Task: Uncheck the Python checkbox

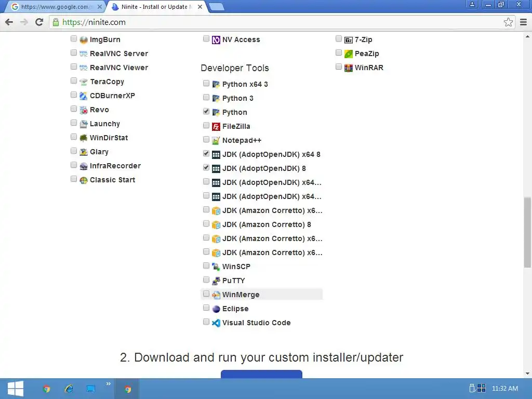Action: click(206, 111)
